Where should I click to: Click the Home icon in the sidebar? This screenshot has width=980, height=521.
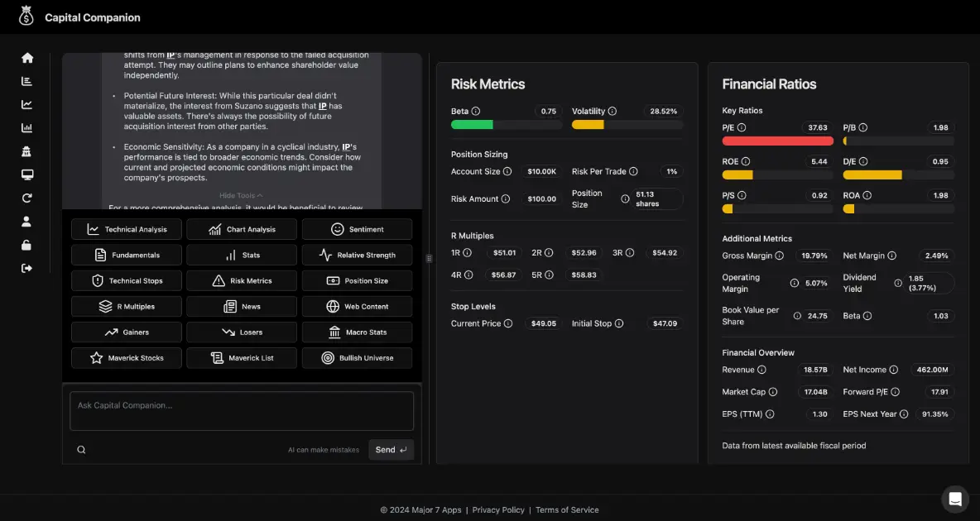[27, 58]
